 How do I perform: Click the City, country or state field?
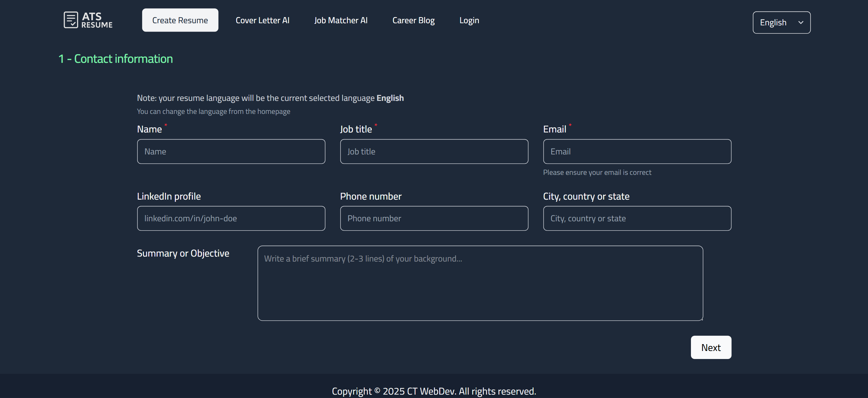pyautogui.click(x=637, y=218)
